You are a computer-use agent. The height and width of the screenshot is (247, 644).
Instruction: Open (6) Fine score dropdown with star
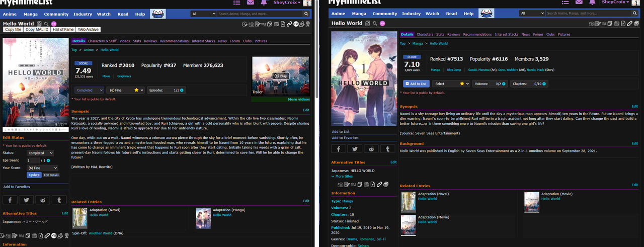coord(126,90)
